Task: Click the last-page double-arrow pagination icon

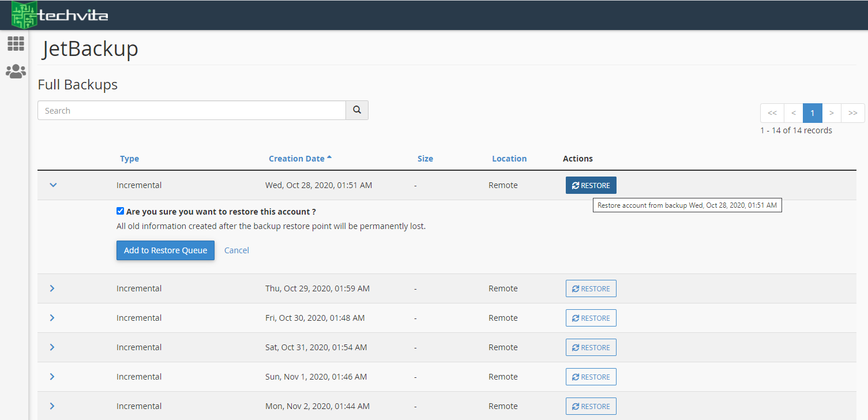Action: (852, 112)
